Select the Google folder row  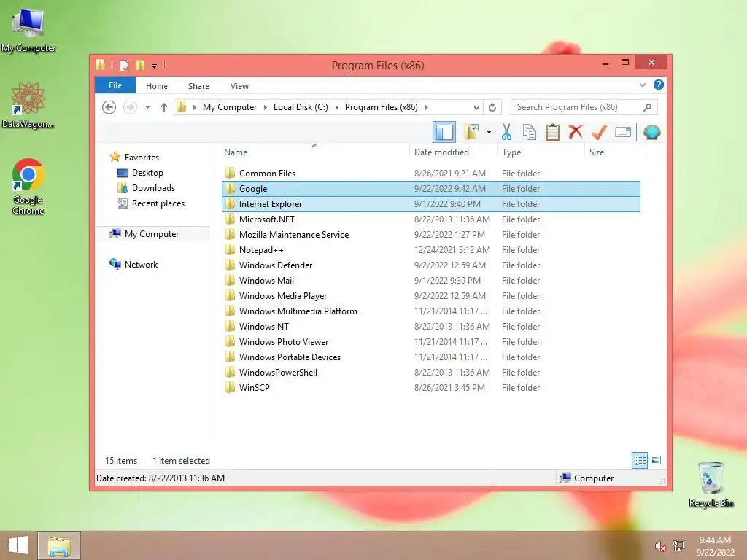click(431, 189)
